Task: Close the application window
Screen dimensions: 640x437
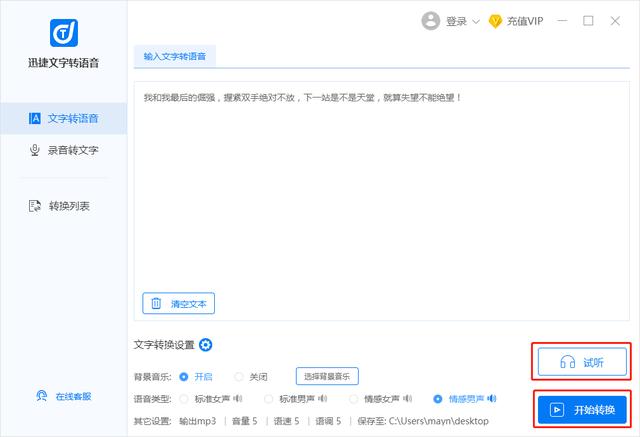Action: [615, 21]
